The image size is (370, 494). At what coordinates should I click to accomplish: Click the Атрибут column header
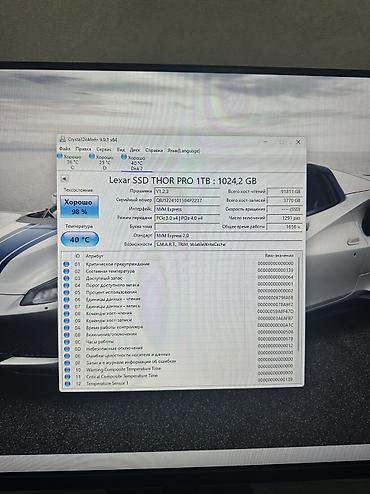(x=95, y=256)
